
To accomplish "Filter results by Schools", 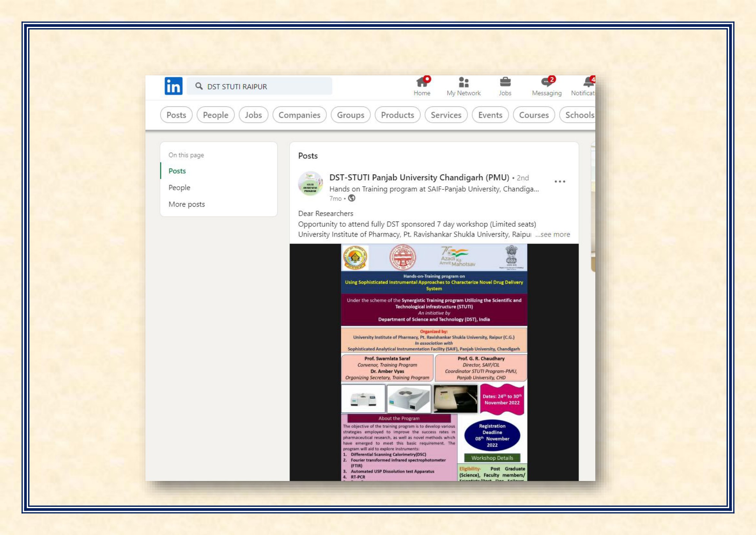I will pos(578,115).
